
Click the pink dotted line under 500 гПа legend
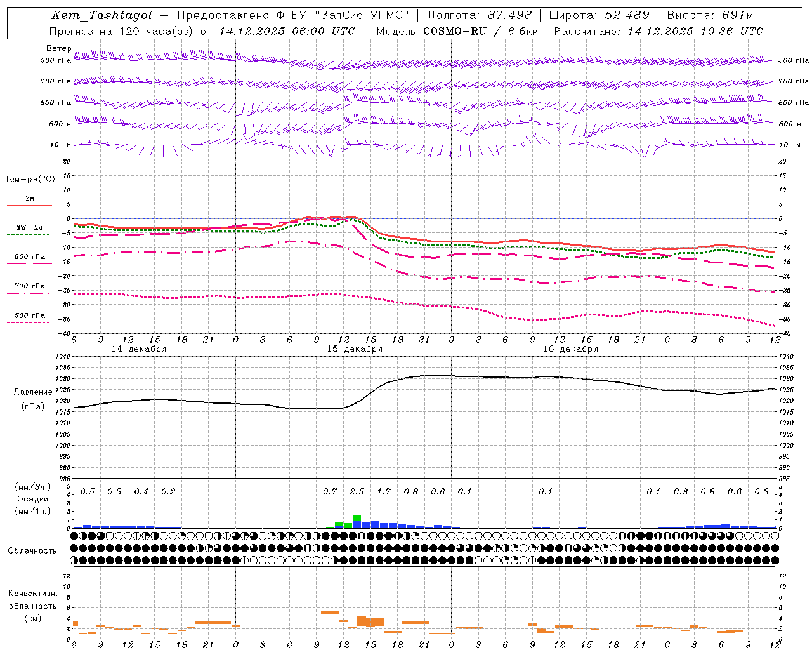(29, 323)
